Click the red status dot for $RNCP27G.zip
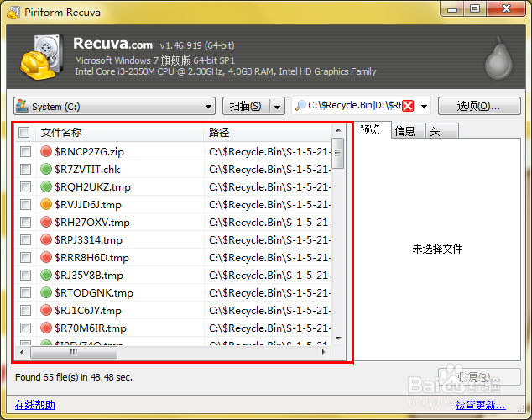Image resolution: width=532 pixels, height=420 pixels. point(46,151)
